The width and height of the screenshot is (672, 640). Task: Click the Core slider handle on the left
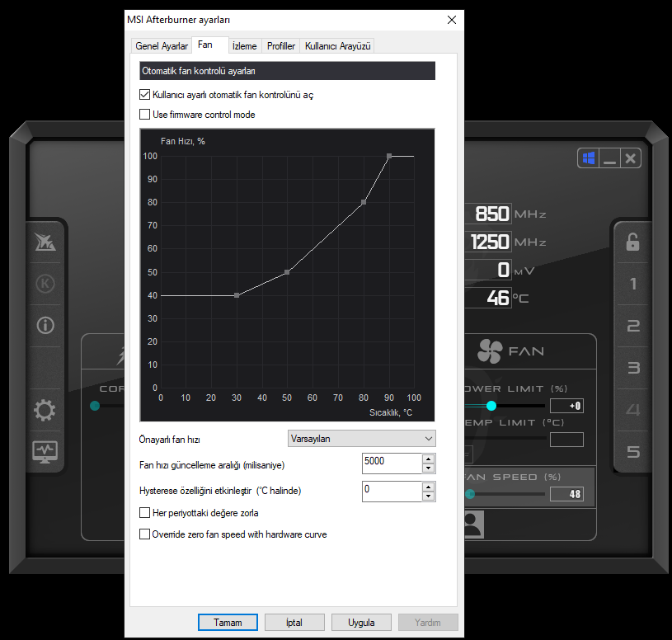tap(95, 406)
